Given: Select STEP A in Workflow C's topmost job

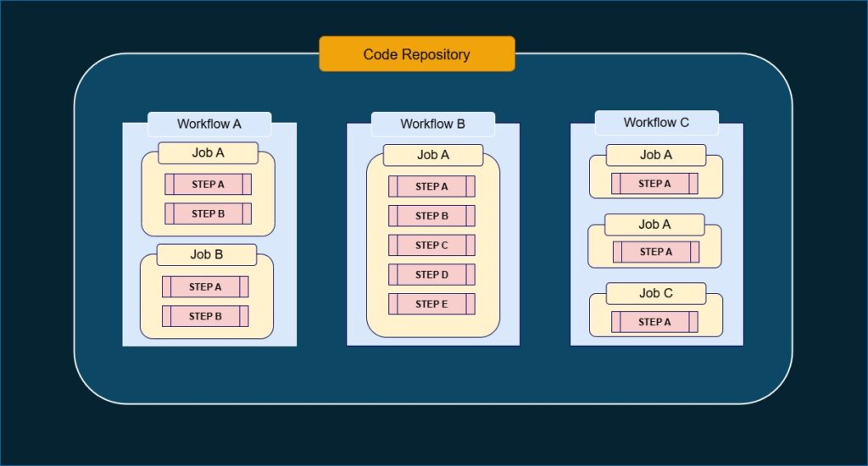Looking at the screenshot, I should click(x=655, y=184).
